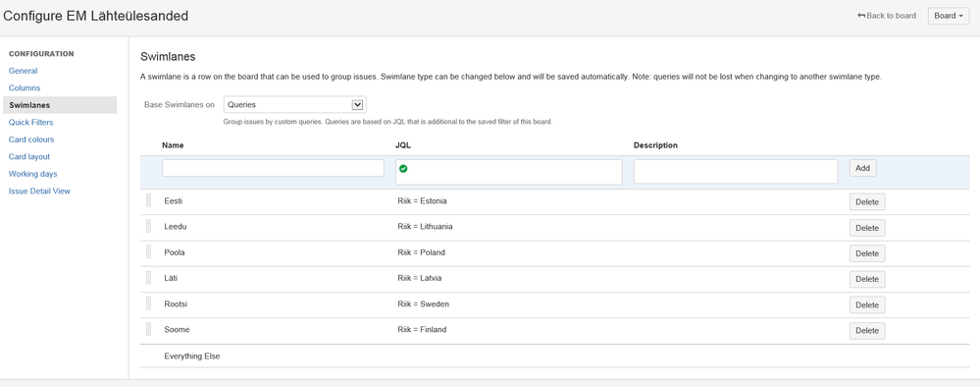This screenshot has width=980, height=387.
Task: Edit the Riik = Poland JQL query
Action: pyautogui.click(x=421, y=252)
